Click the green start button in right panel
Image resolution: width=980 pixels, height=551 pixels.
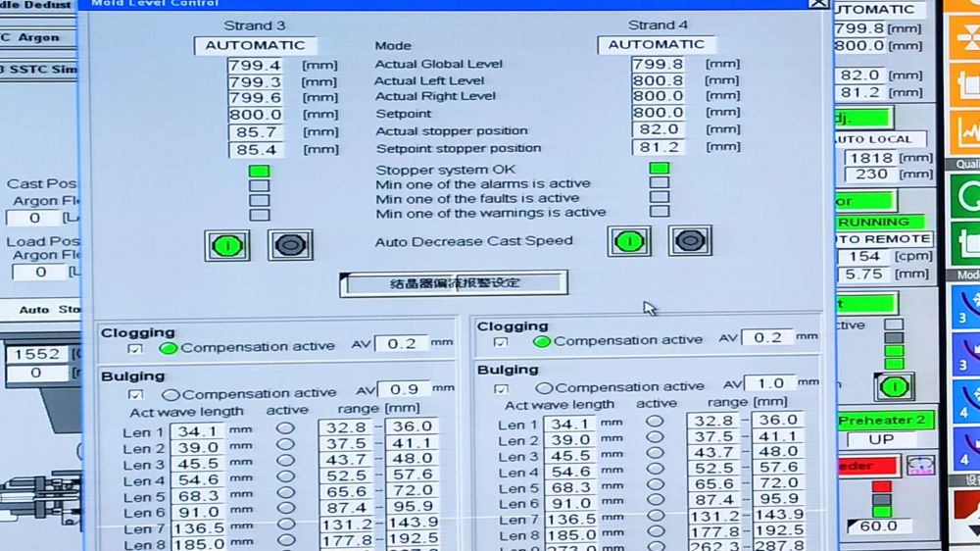coord(894,387)
